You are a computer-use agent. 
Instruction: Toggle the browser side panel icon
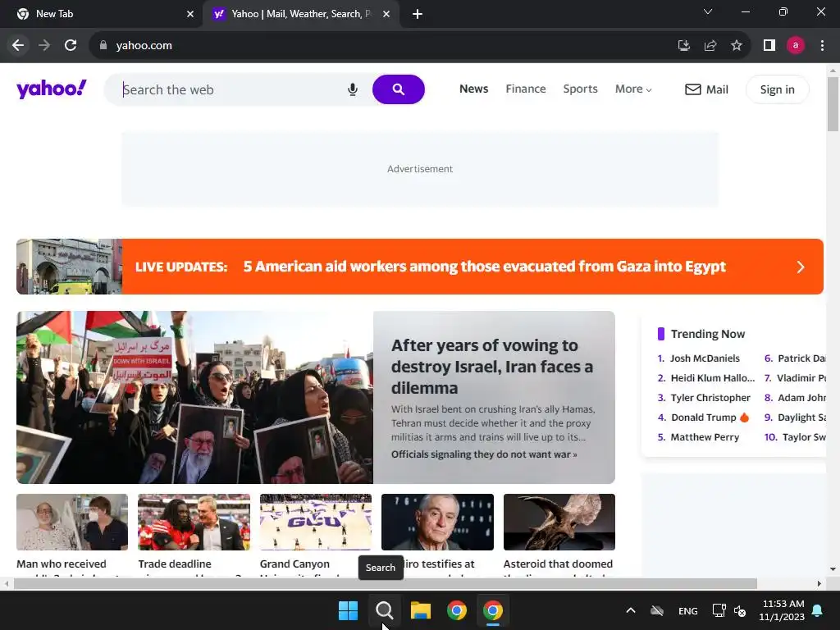point(769,46)
